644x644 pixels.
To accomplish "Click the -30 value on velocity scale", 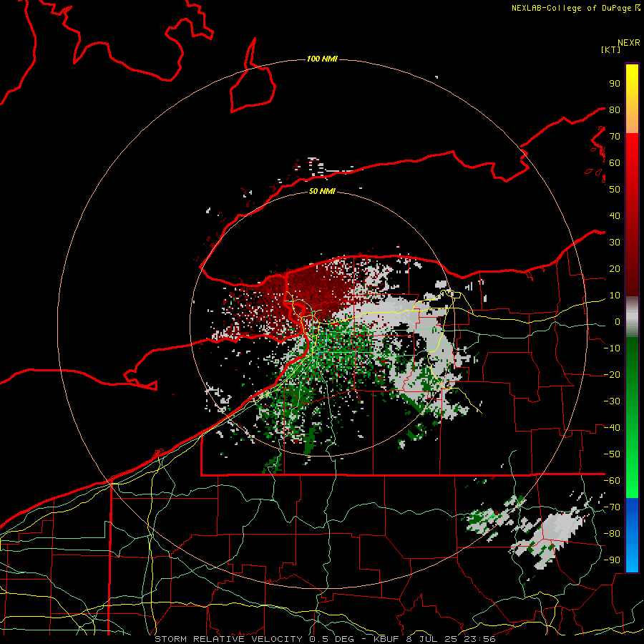I will tap(612, 401).
